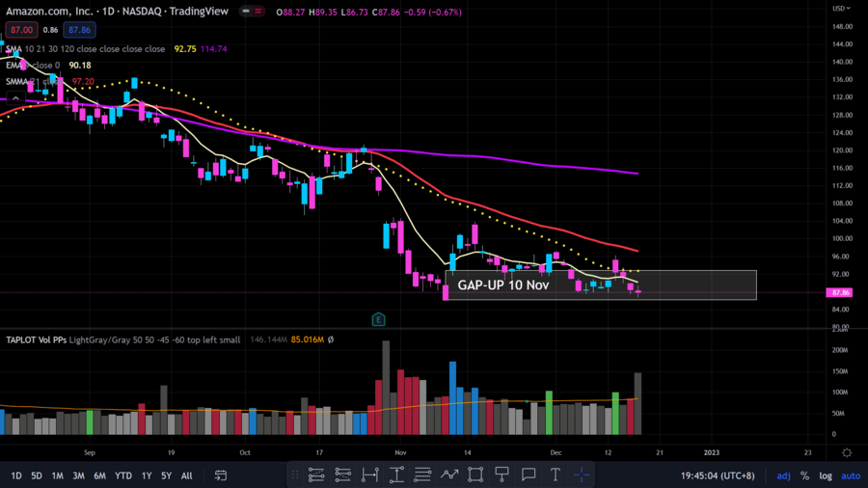
Task: Open the earnings E marker
Action: pyautogui.click(x=378, y=319)
